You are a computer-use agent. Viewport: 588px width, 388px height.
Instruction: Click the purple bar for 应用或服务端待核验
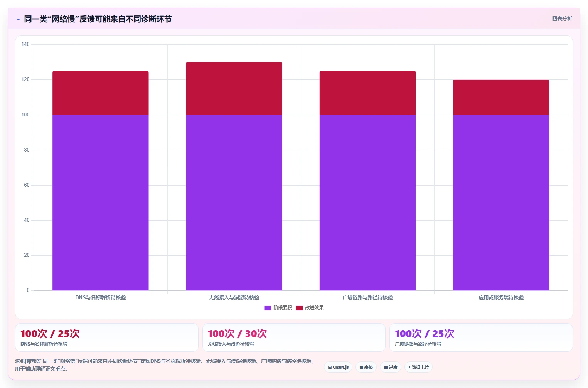[501, 202]
